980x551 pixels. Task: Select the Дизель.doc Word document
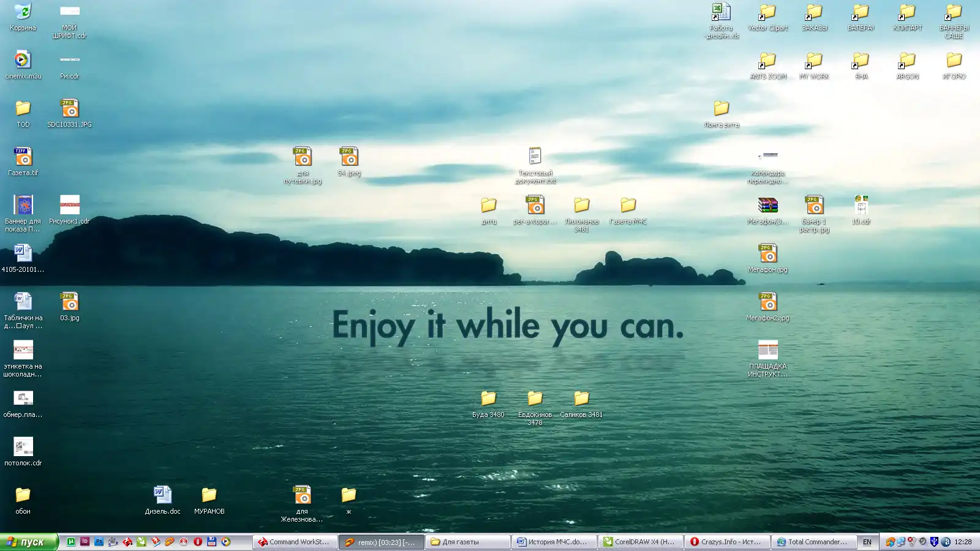(x=162, y=495)
